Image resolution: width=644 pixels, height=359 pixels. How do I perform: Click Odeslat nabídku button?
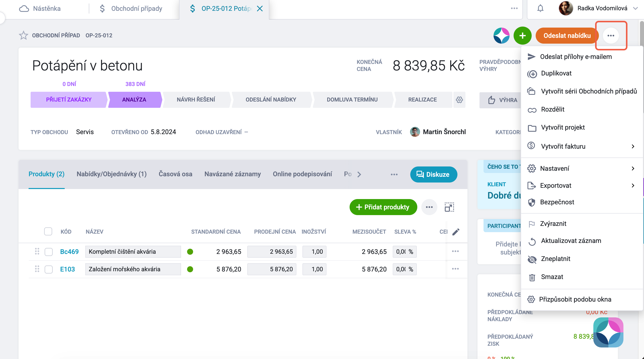point(567,36)
